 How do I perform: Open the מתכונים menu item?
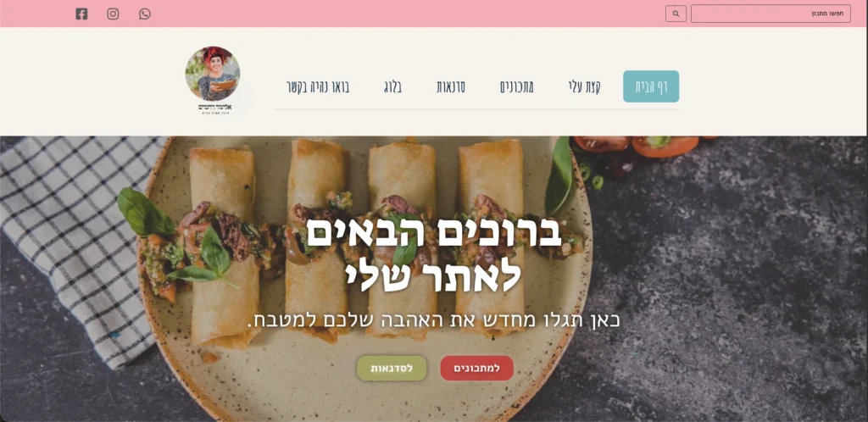pyautogui.click(x=517, y=86)
